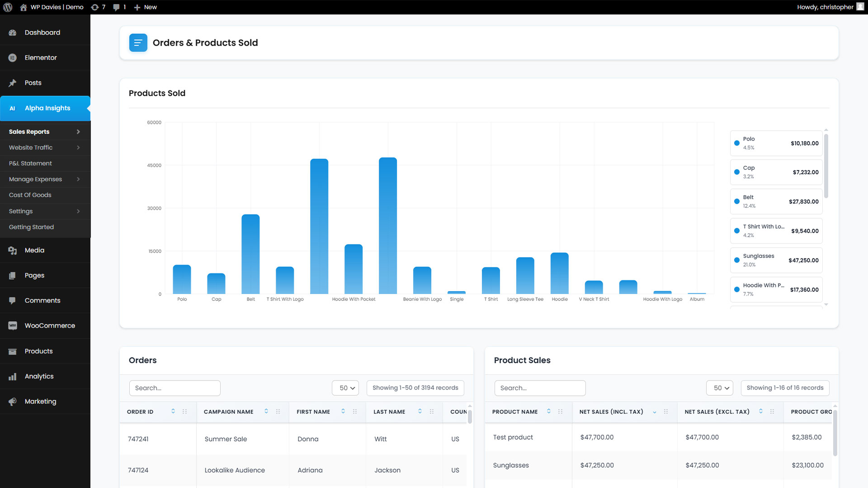This screenshot has height=488, width=868.
Task: Click the WordPress logo icon
Action: tap(8, 7)
